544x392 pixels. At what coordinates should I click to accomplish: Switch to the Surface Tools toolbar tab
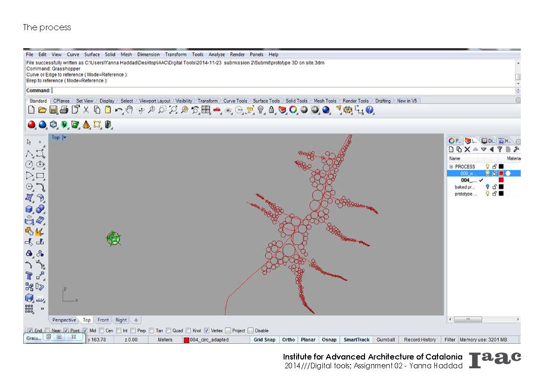(266, 101)
